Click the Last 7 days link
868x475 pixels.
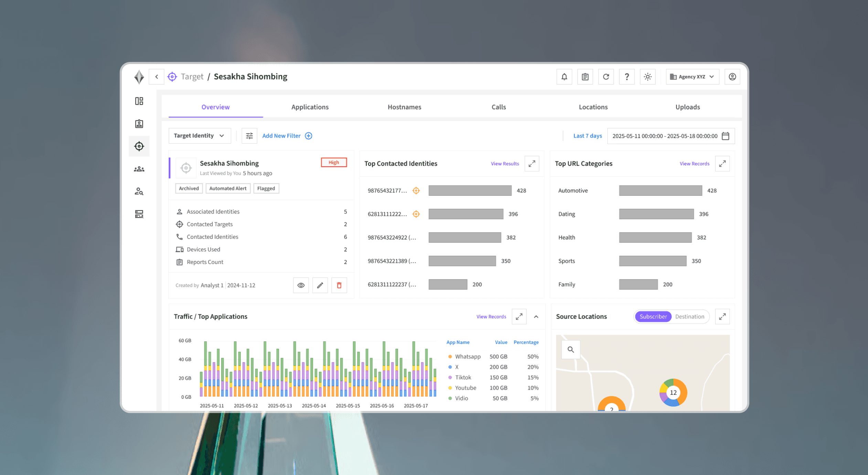click(588, 136)
